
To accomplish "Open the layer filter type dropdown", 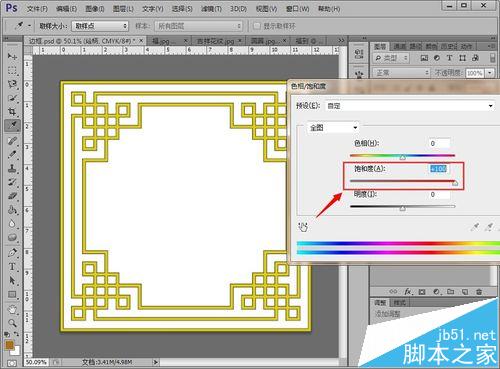I will click(391, 58).
